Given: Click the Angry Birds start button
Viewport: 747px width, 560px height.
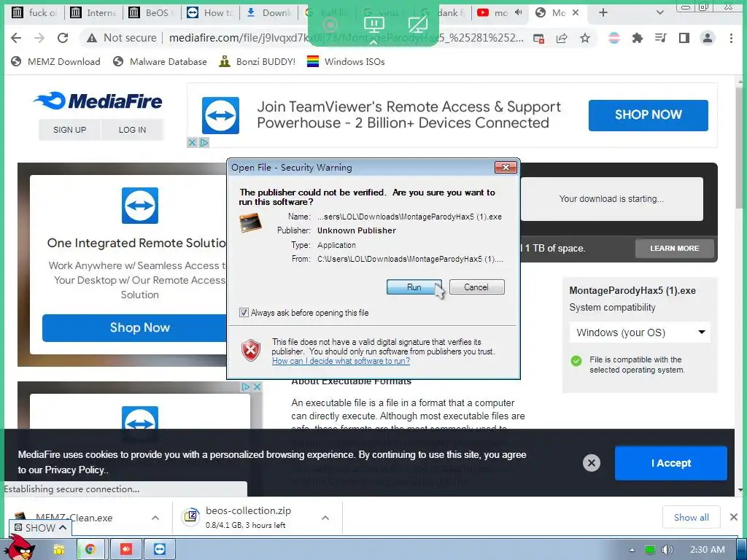Looking at the screenshot, I should point(20,548).
